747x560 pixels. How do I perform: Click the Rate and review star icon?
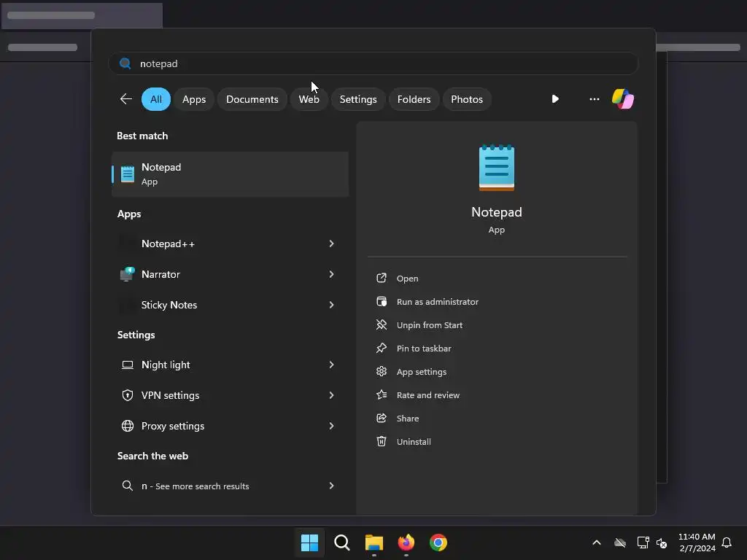(381, 394)
